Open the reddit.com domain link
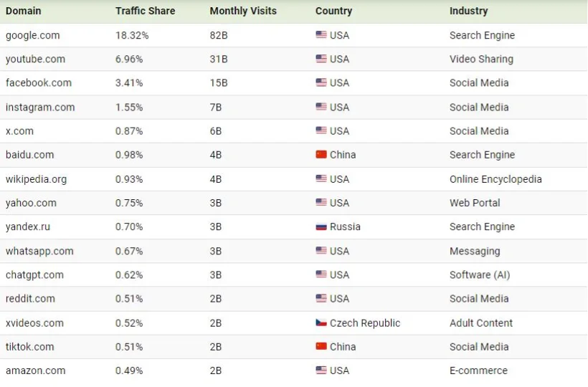This screenshot has width=588, height=387. (30, 298)
